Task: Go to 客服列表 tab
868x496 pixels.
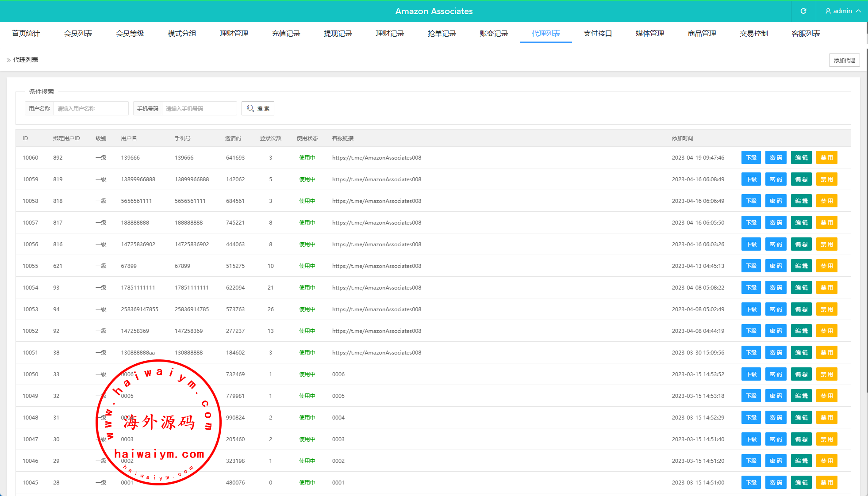Action: [x=806, y=34]
